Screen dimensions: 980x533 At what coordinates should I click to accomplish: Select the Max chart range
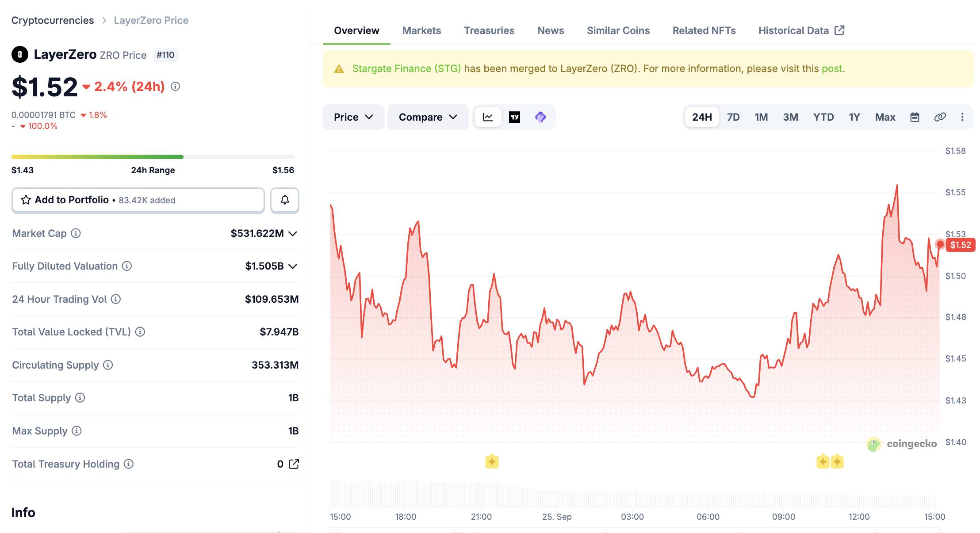pyautogui.click(x=885, y=117)
